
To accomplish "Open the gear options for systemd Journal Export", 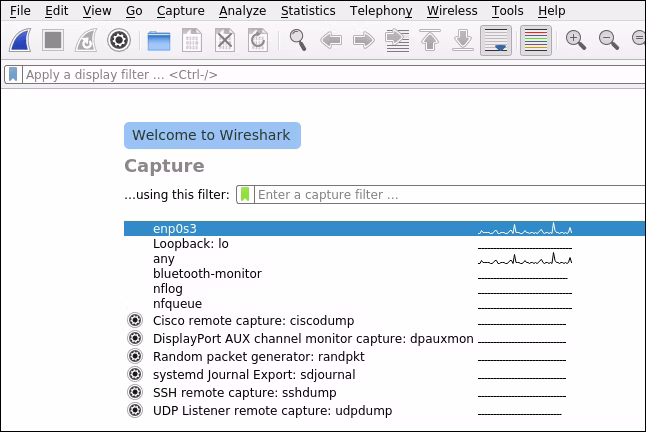I will (135, 374).
